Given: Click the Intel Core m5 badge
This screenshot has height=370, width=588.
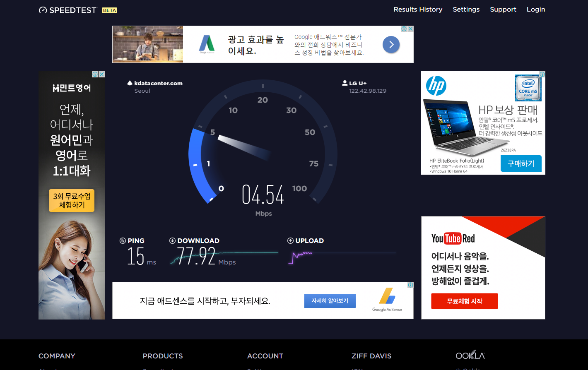Looking at the screenshot, I should (x=528, y=88).
